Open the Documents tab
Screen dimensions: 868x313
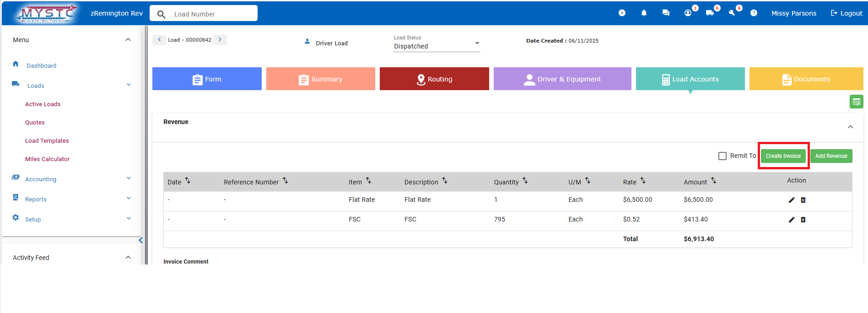coord(806,79)
